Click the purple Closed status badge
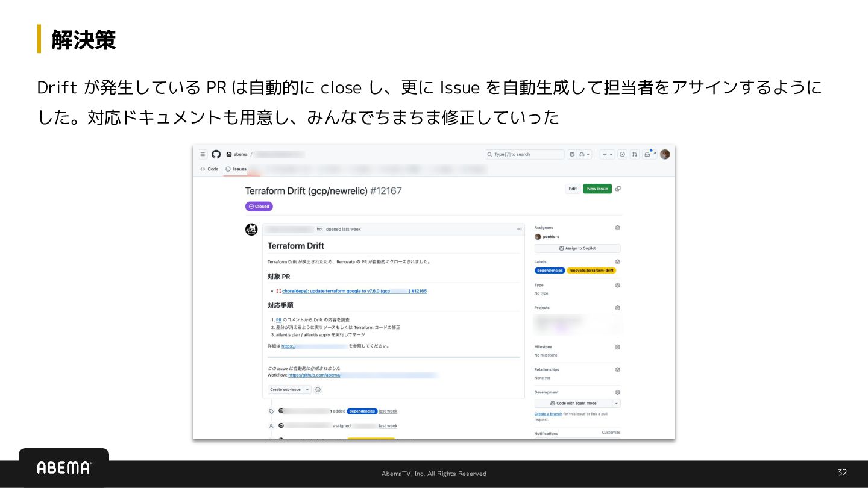 [x=259, y=207]
